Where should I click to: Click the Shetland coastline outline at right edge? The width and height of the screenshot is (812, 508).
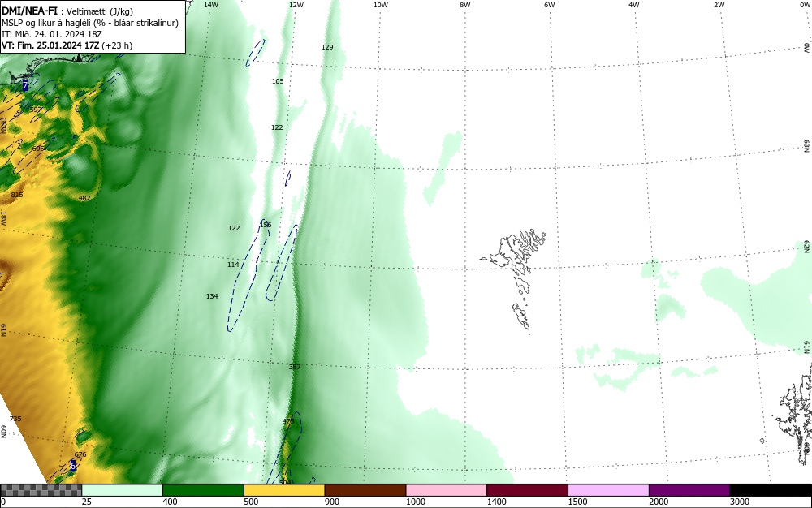[x=796, y=414]
